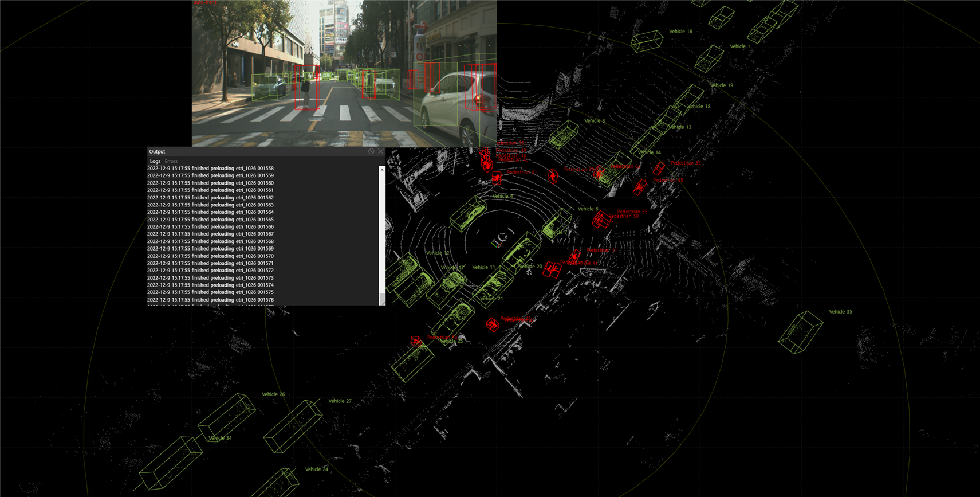This screenshot has height=497, width=980.
Task: Select the Vehicle 16 bounding box
Action: click(x=647, y=41)
